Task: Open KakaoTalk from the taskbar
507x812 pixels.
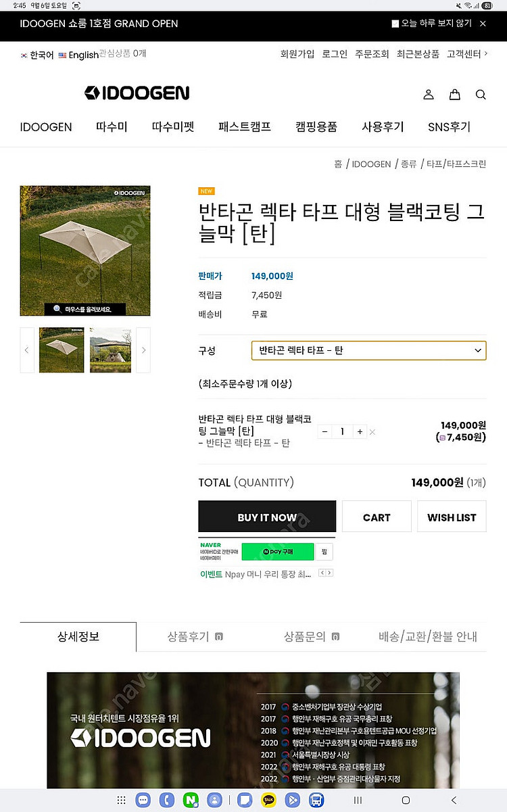Action: (x=268, y=800)
